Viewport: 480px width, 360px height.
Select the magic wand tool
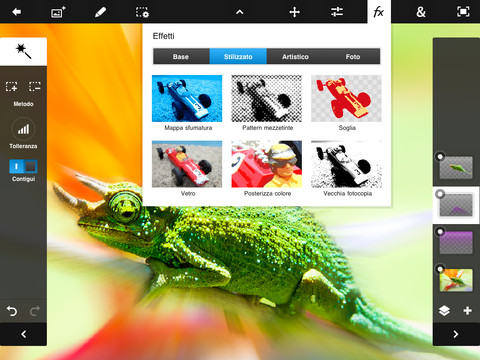pos(23,51)
